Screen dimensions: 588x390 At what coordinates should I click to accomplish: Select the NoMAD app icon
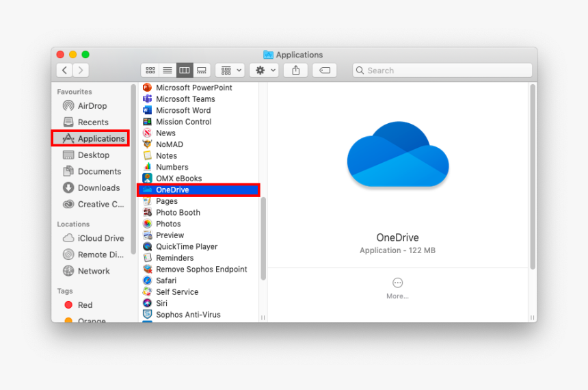148,144
